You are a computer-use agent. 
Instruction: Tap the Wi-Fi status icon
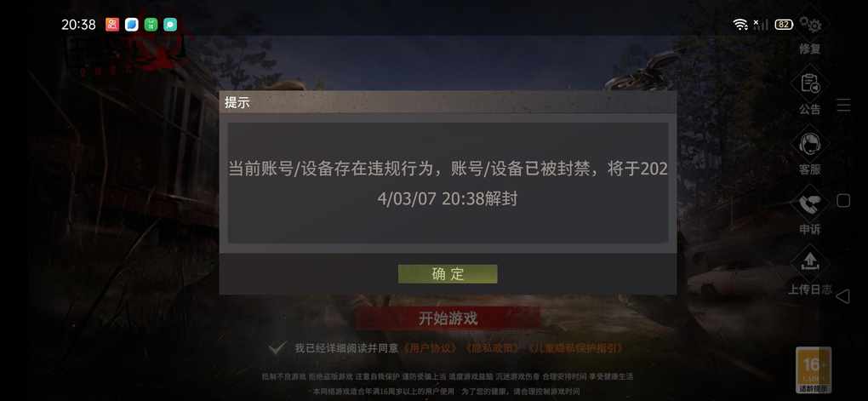click(740, 25)
